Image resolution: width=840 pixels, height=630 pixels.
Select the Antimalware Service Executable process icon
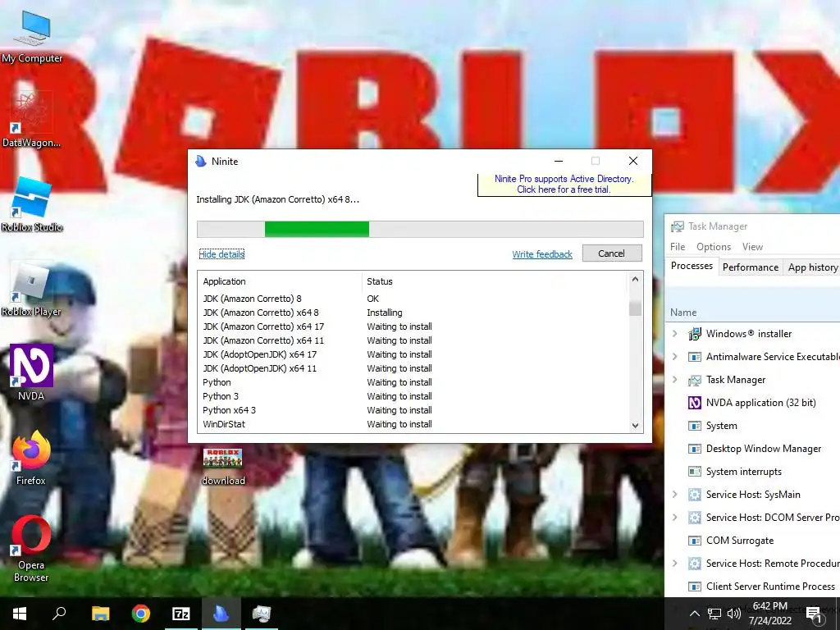[694, 357]
